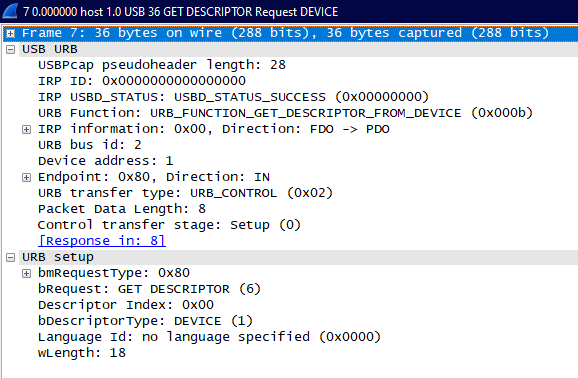
Task: Select the Packet Data Length field
Action: (122, 209)
